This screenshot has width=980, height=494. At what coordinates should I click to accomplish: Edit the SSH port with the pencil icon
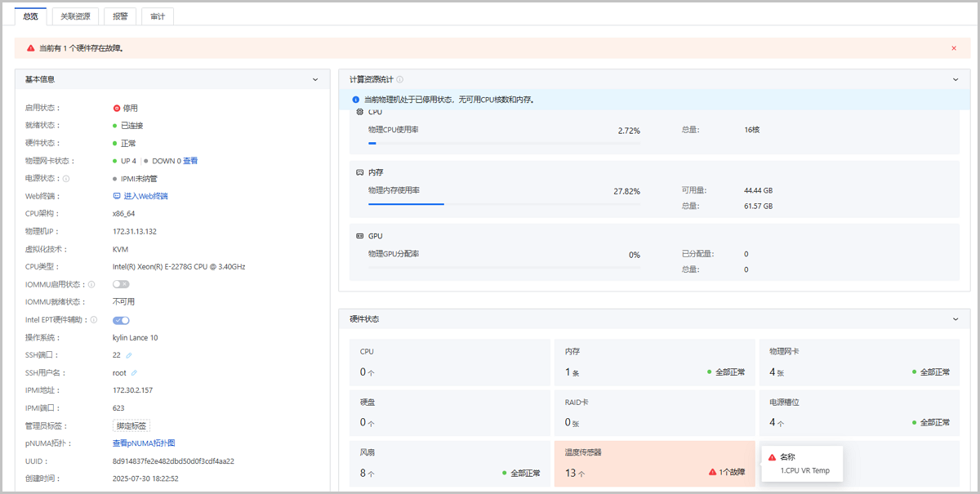point(129,355)
